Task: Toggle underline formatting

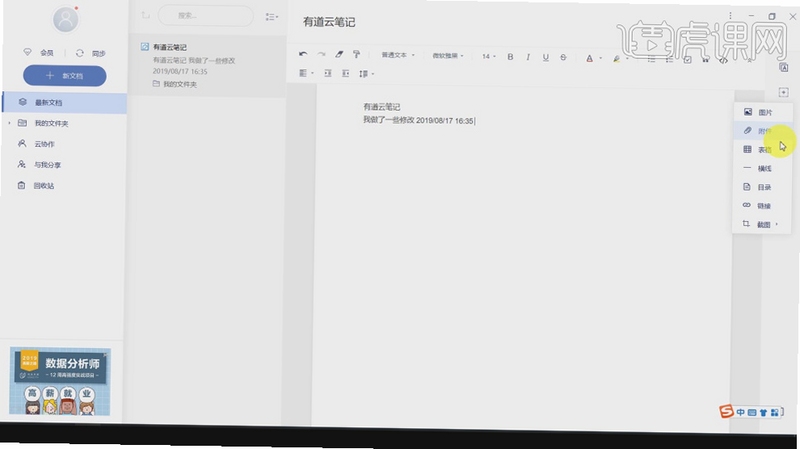Action: click(x=545, y=57)
